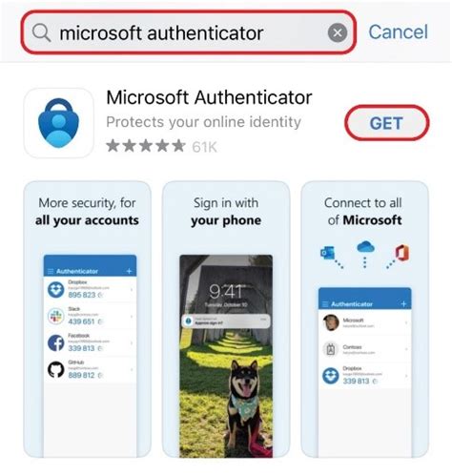Open the Microsoft Authenticator app icon
The width and height of the screenshot is (452, 476).
point(59,123)
